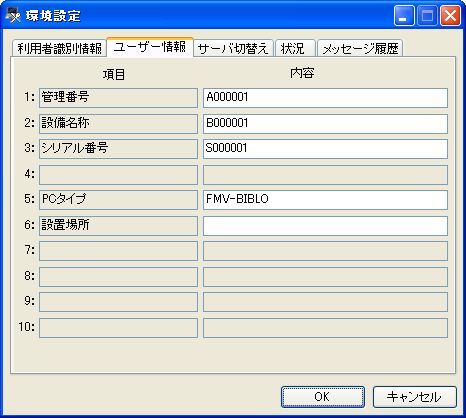This screenshot has width=466, height=418.
Task: Focus the A000001 content field
Action: (325, 98)
